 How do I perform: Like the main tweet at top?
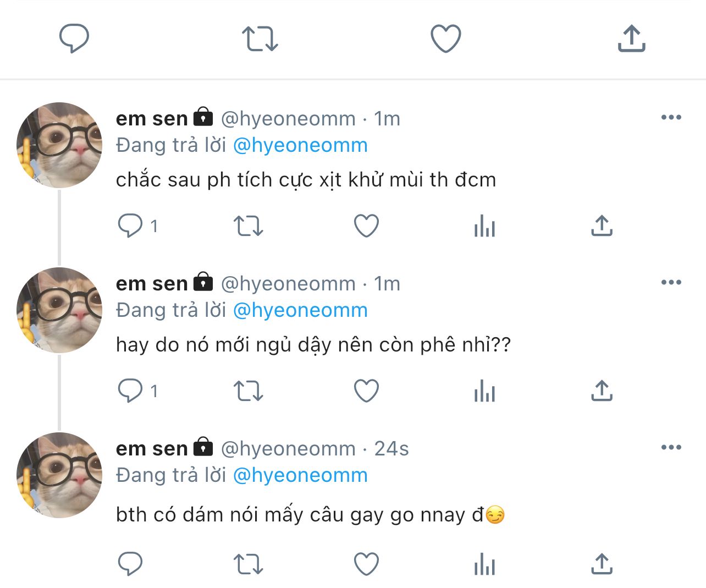click(x=445, y=39)
